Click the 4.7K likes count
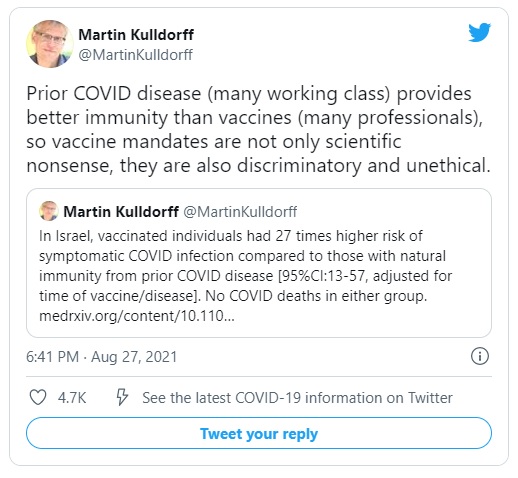 click(x=72, y=398)
